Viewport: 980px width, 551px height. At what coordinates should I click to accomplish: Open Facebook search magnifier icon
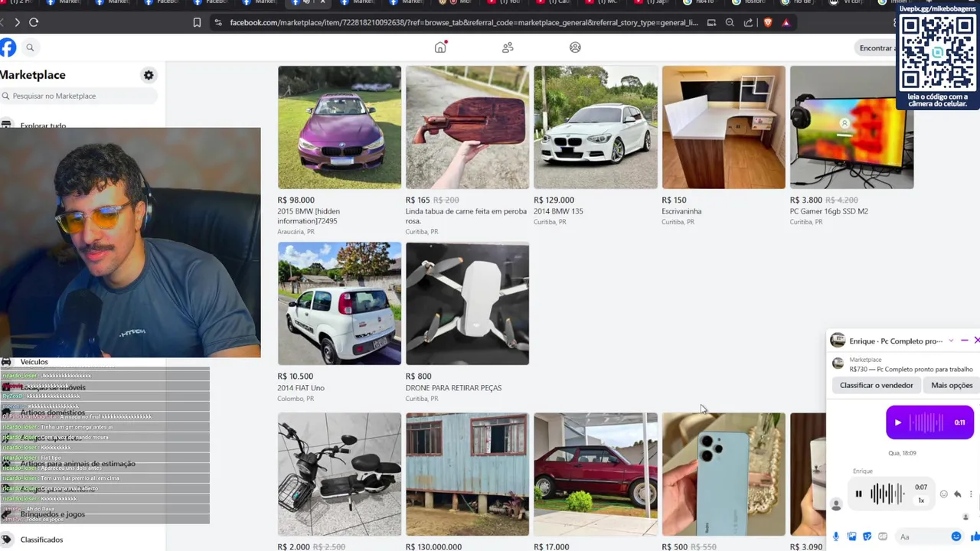(x=30, y=47)
